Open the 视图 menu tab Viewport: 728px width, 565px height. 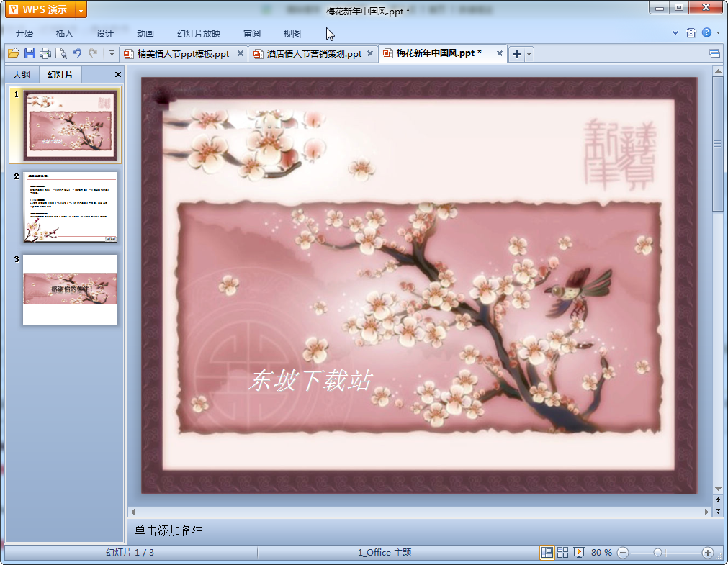coord(292,33)
